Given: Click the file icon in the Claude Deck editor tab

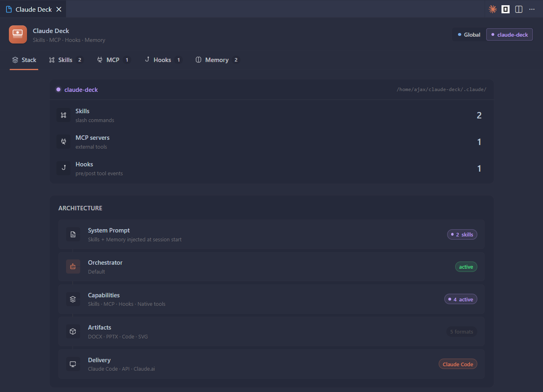Looking at the screenshot, I should click(9, 9).
